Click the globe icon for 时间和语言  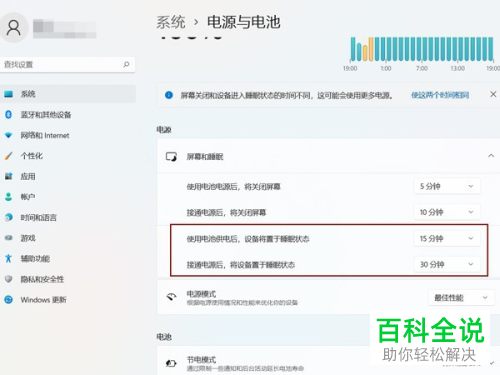[8, 217]
